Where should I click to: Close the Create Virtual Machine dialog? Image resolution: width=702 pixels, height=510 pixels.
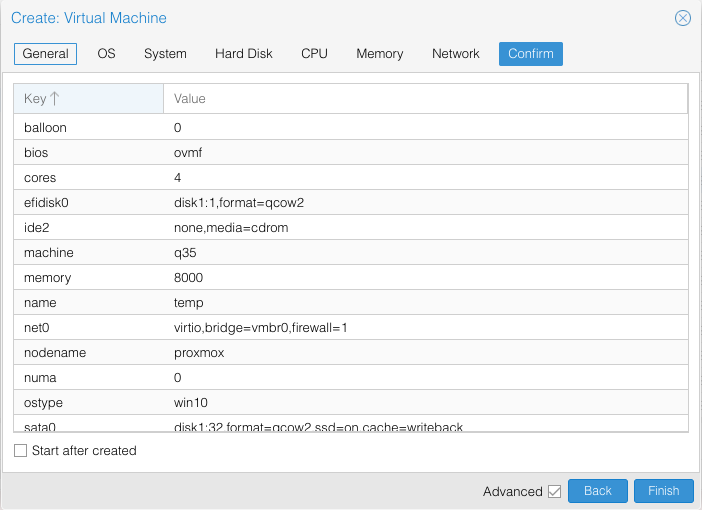[683, 18]
